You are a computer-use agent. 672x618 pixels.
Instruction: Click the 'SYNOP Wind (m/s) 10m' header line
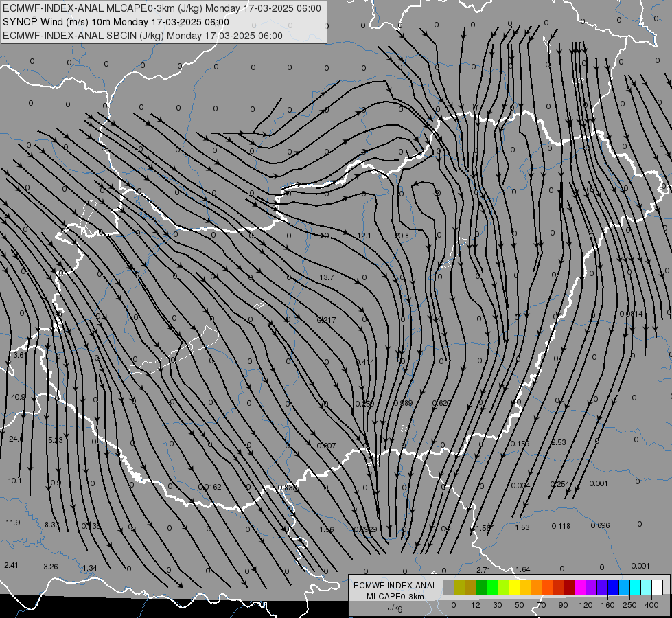pos(116,22)
